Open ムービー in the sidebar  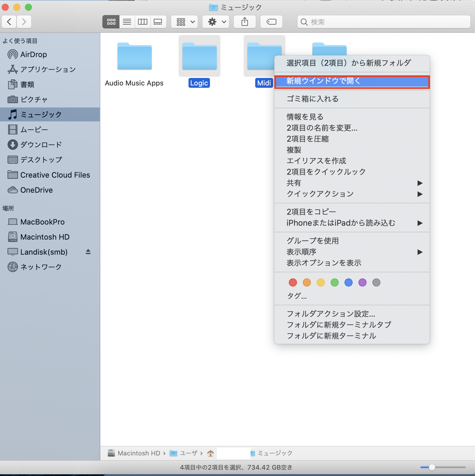tap(50, 130)
